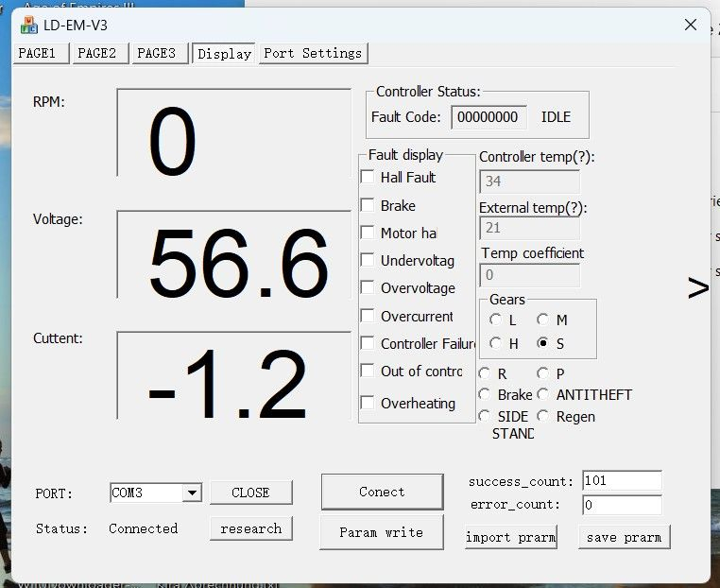This screenshot has height=588, width=720.
Task: Enable the Hall Fault checkbox
Action: 368,177
